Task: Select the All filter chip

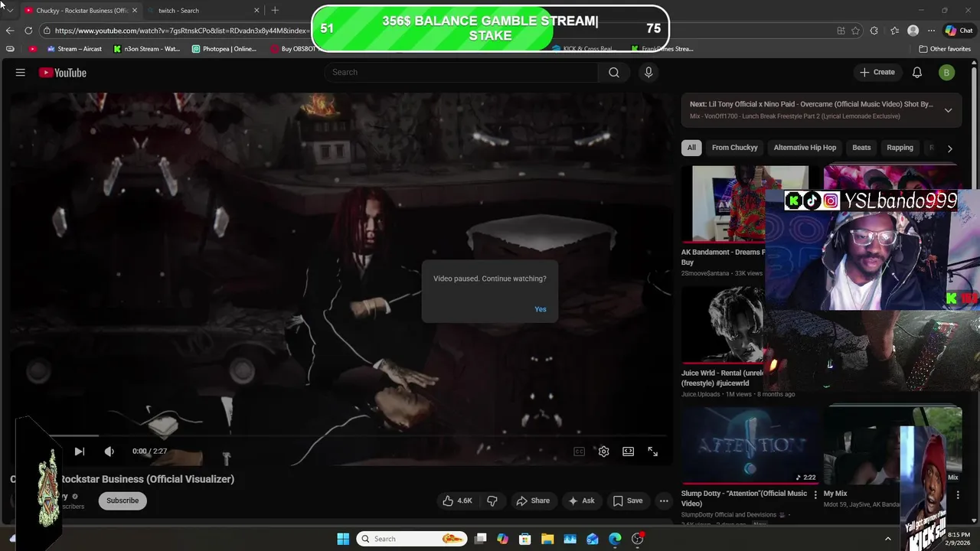Action: [x=691, y=148]
